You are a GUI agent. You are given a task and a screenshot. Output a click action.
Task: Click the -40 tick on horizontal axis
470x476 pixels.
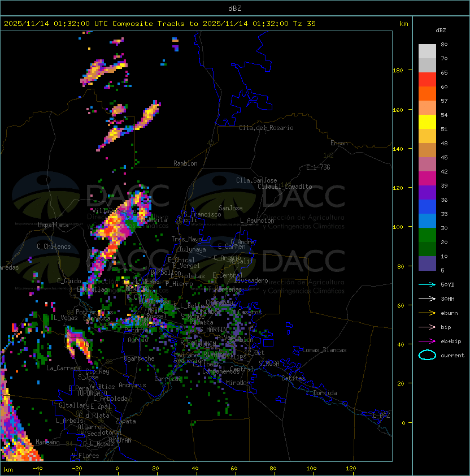pyautogui.click(x=37, y=469)
